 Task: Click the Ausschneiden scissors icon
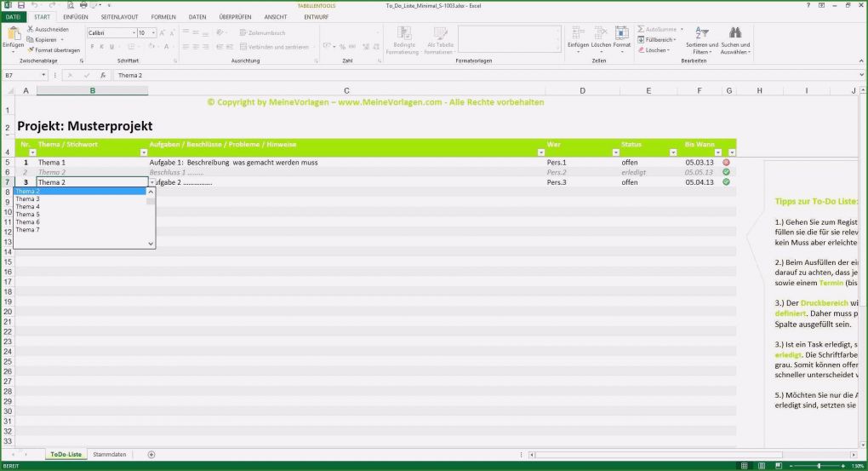(x=31, y=29)
